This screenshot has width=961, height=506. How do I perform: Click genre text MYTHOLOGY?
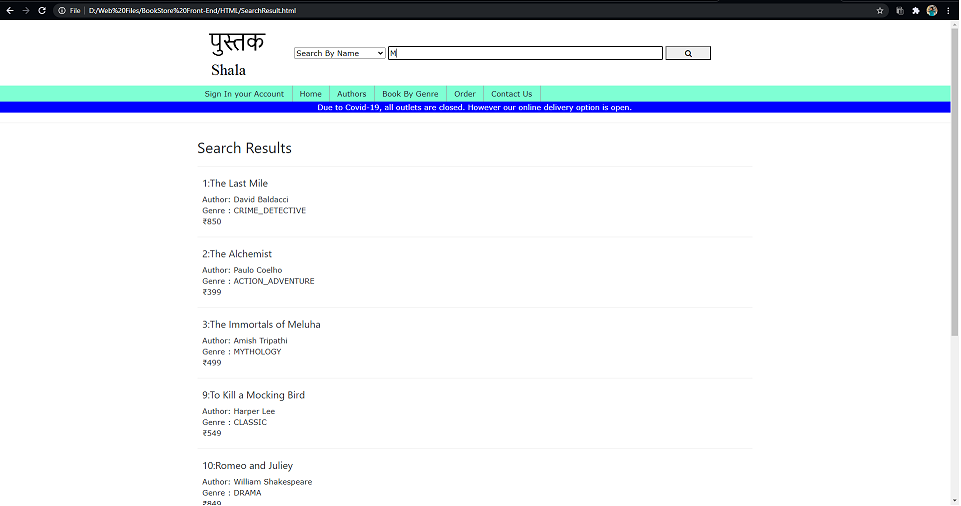click(257, 352)
